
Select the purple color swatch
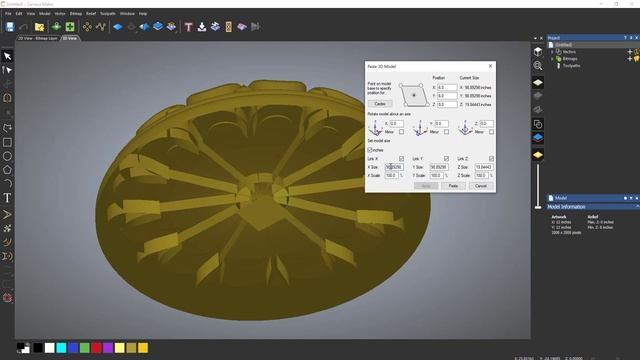[108, 348]
